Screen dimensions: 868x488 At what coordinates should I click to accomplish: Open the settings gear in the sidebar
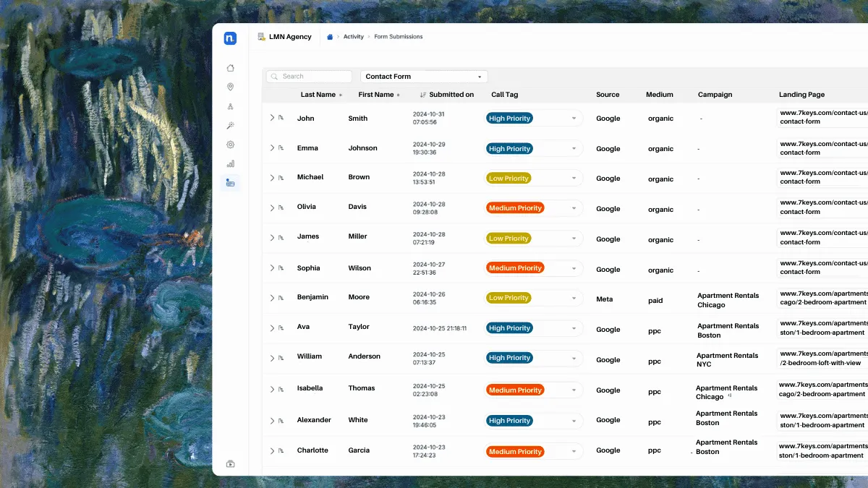230,145
